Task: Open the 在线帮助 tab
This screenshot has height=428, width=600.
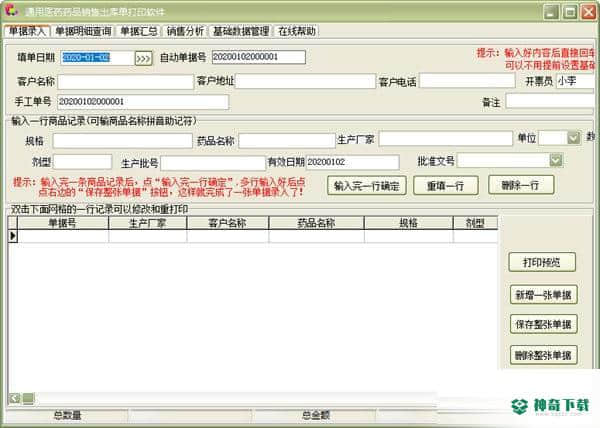Action: [x=297, y=31]
